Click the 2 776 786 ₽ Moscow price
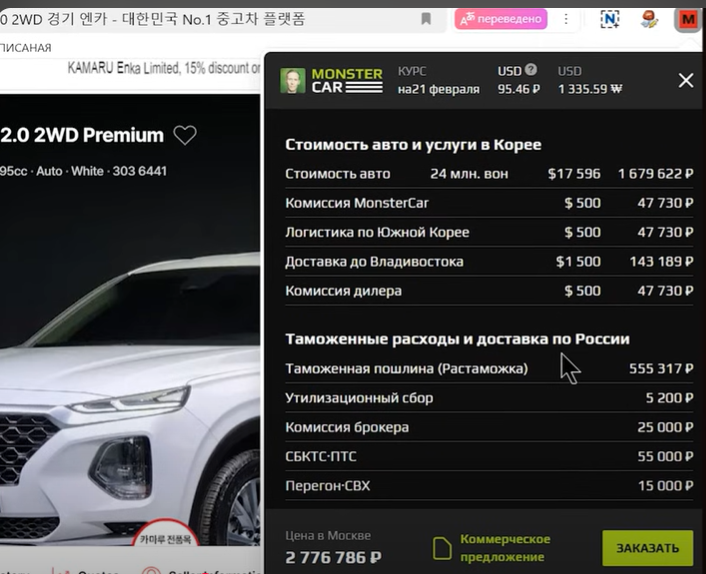 pos(333,558)
